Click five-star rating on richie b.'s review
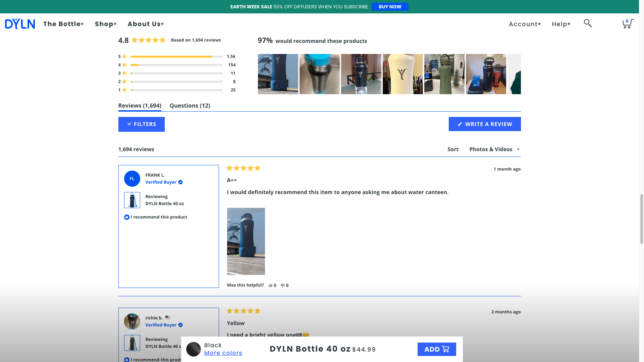Screen dimensions: 644x362 (x=244, y=311)
